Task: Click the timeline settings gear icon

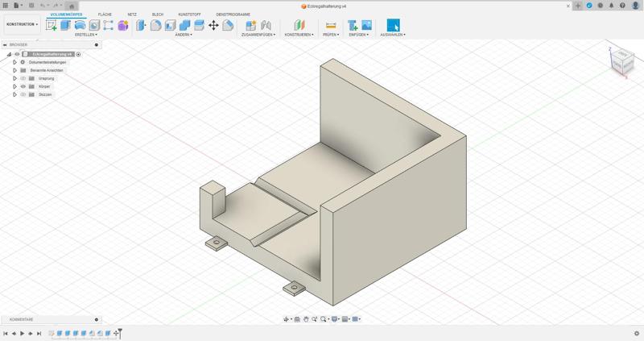Action: 637,333
